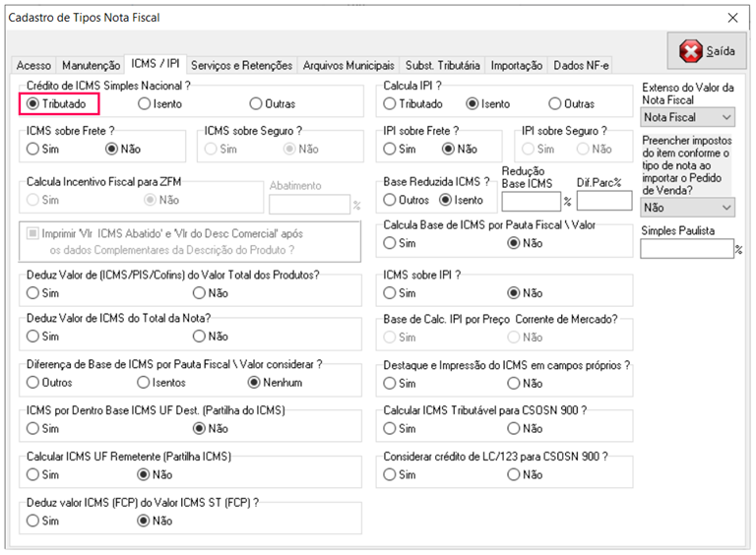This screenshot has width=756, height=555.
Task: Choose Não for Considerar crédito de LC/123
Action: [x=513, y=474]
